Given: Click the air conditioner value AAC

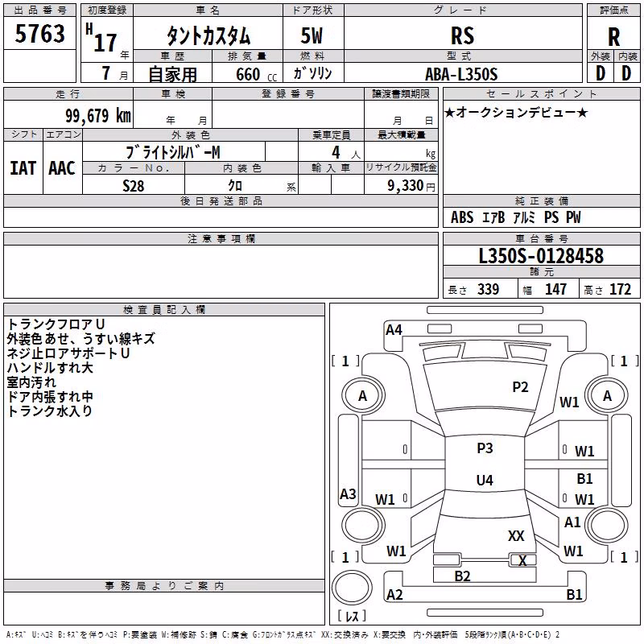Looking at the screenshot, I should pos(62,168).
